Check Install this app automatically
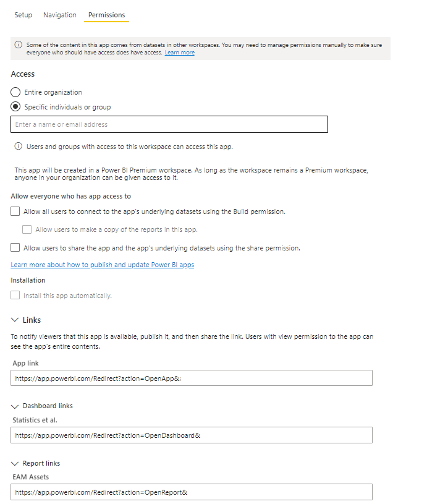 tap(14, 295)
